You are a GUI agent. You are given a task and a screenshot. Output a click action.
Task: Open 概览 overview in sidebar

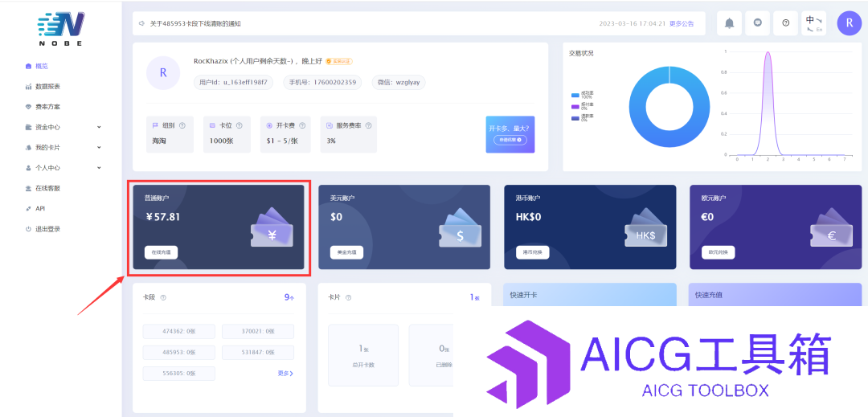[42, 66]
